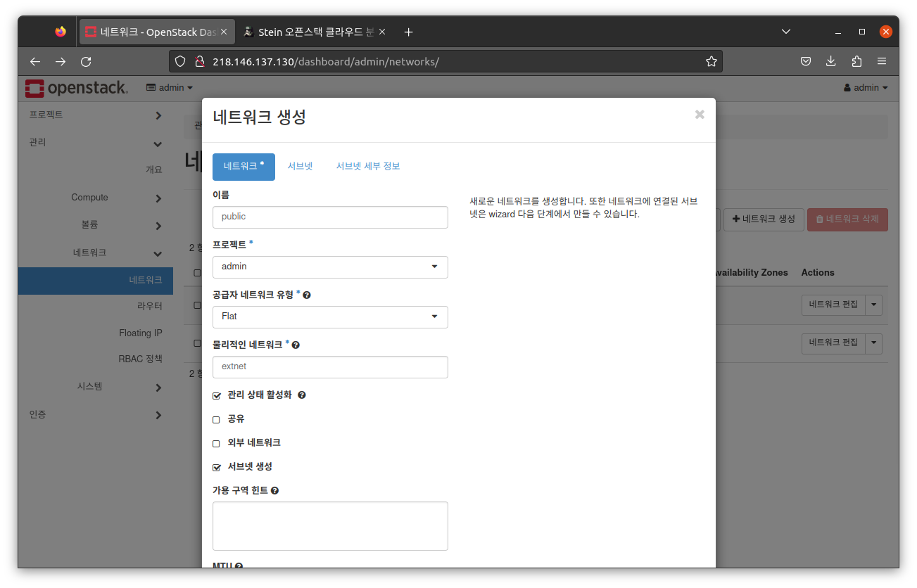Expand the 프로젝트 sidebar section
917x588 pixels.
pyautogui.click(x=96, y=115)
